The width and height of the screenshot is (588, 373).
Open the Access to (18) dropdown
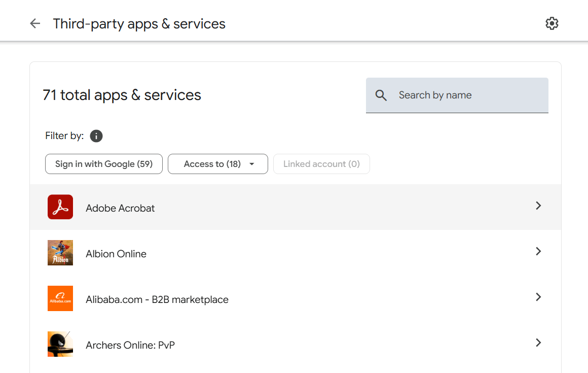point(218,164)
